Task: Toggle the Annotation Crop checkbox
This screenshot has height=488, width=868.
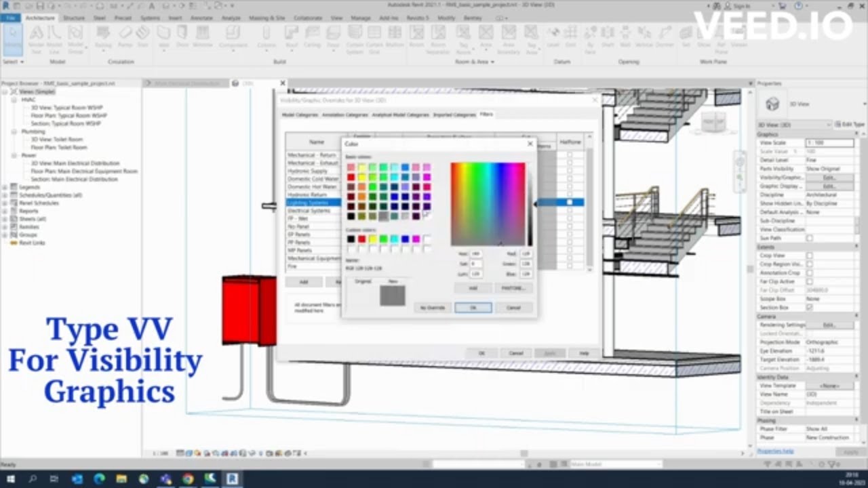Action: click(809, 272)
